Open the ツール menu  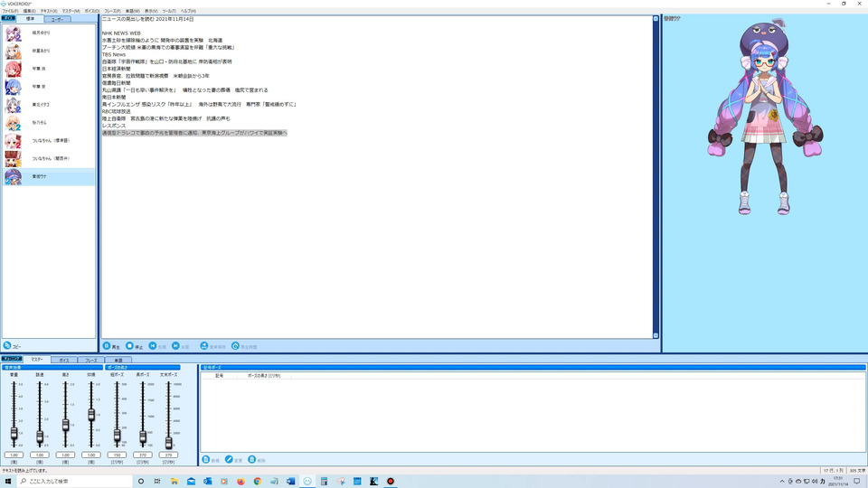[x=169, y=11]
